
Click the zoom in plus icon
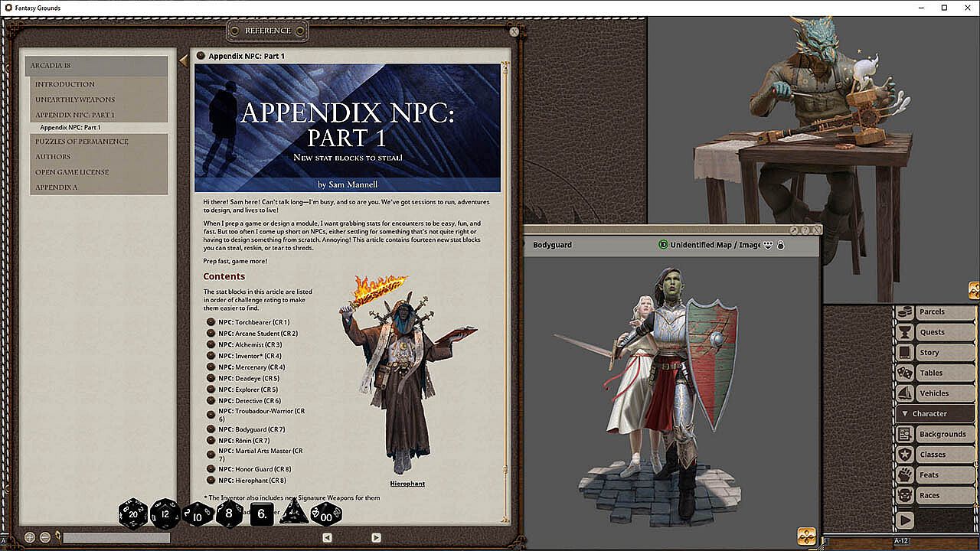[x=30, y=537]
